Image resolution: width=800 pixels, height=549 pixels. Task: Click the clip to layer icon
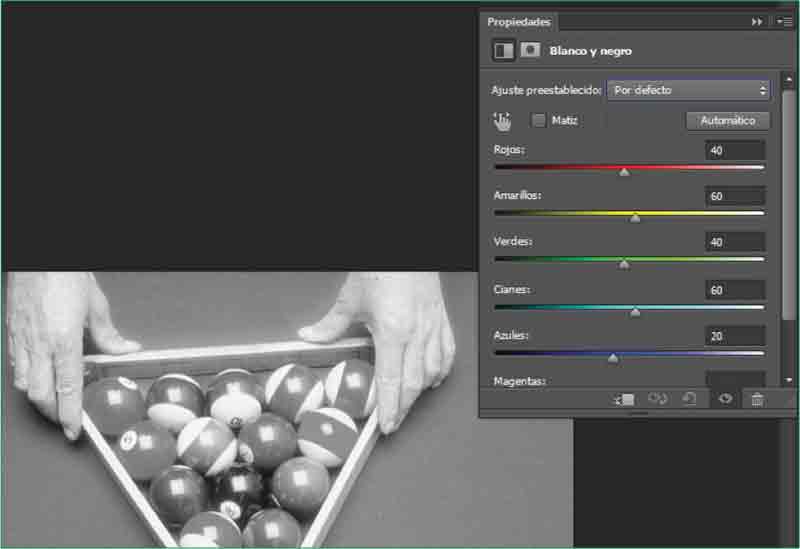point(624,399)
